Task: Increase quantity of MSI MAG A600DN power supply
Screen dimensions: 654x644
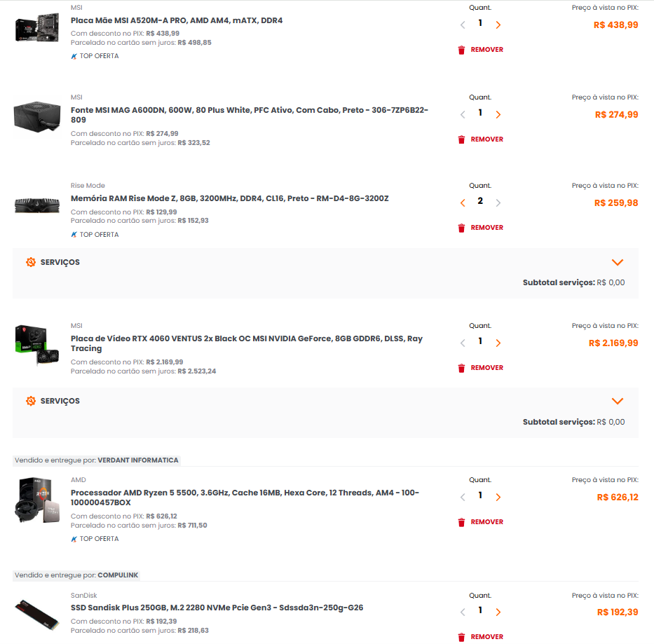Action: coord(498,115)
